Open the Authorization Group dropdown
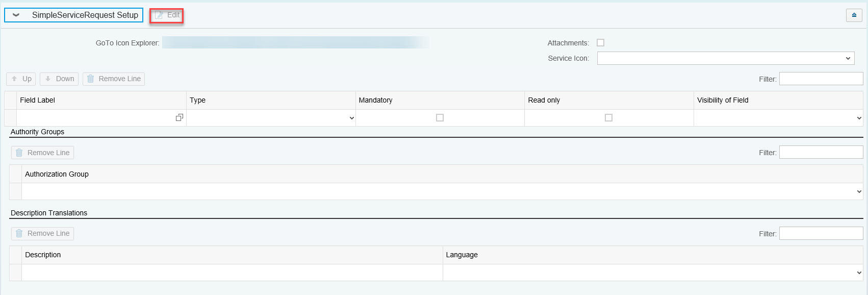This screenshot has width=868, height=295. [x=442, y=191]
